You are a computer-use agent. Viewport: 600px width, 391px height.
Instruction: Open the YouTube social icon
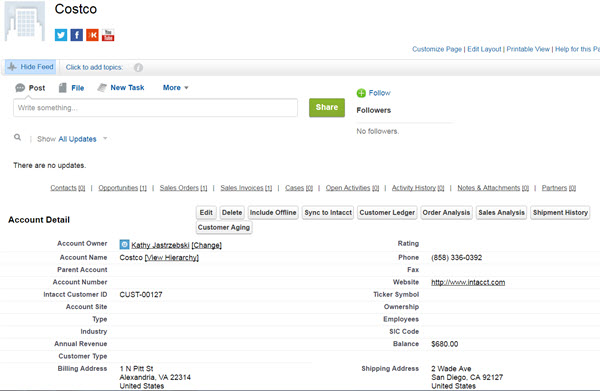point(108,35)
